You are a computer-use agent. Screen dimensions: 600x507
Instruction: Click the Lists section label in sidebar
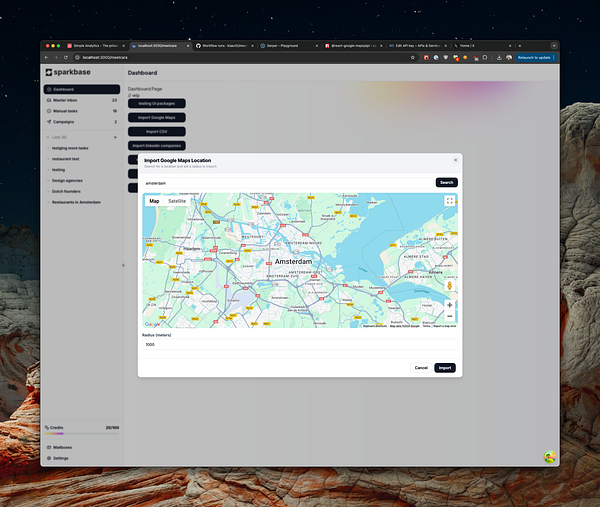59,137
